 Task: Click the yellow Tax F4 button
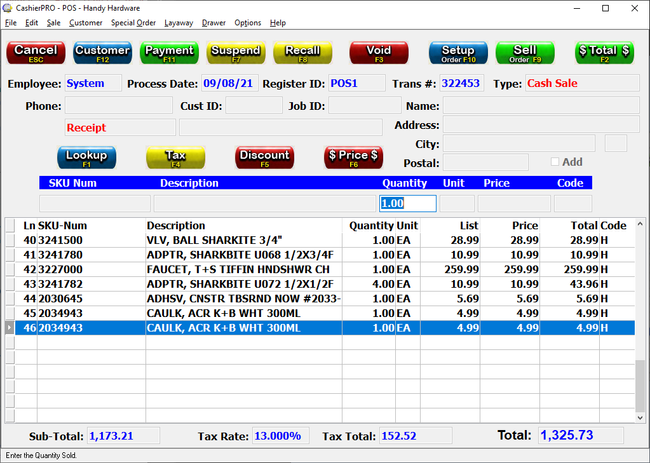[176, 158]
